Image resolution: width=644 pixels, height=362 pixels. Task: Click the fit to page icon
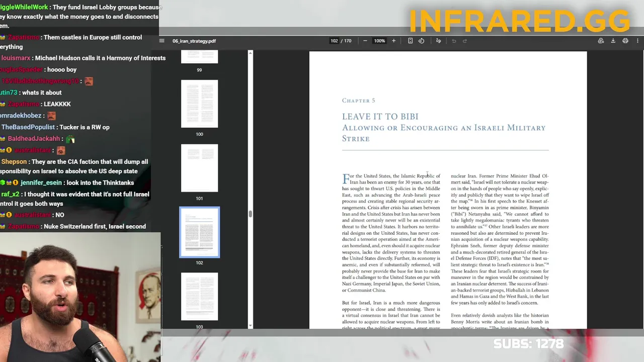[410, 41]
